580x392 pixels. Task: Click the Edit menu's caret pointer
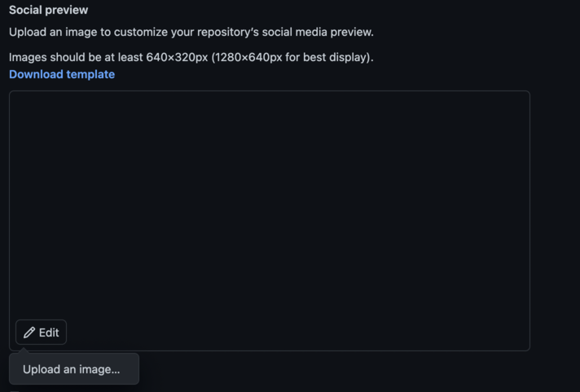point(24,350)
